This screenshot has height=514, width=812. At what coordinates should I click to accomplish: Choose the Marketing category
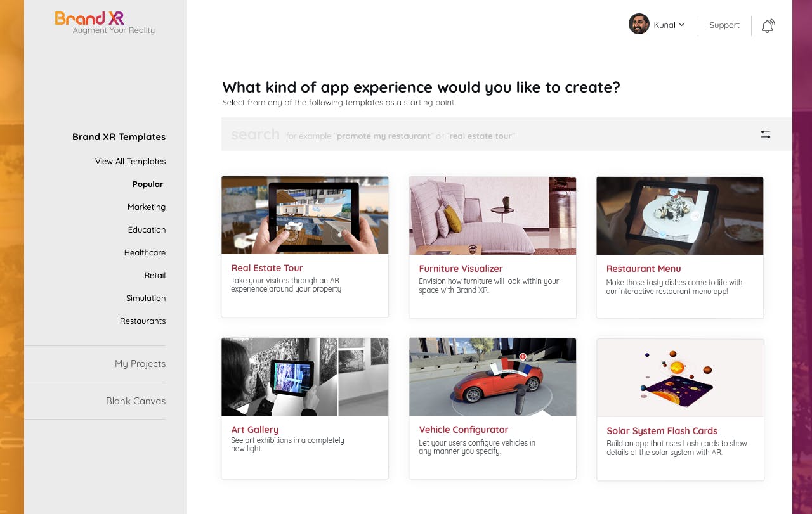(146, 207)
